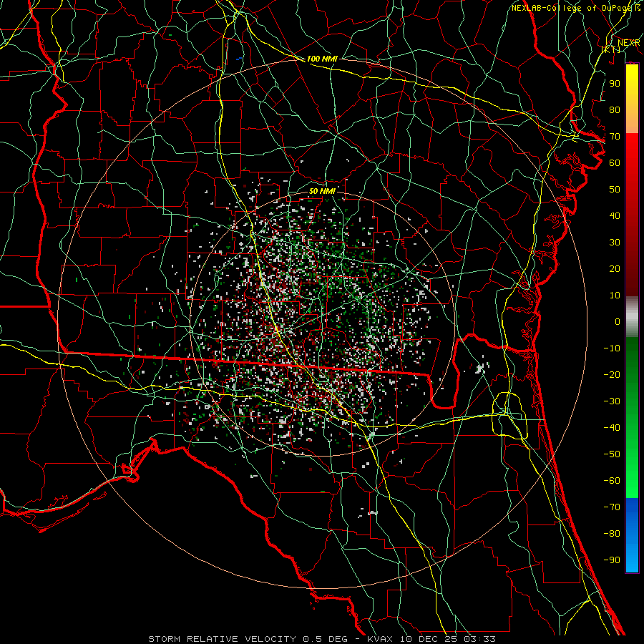Click the 50 value on the color scale

point(615,190)
